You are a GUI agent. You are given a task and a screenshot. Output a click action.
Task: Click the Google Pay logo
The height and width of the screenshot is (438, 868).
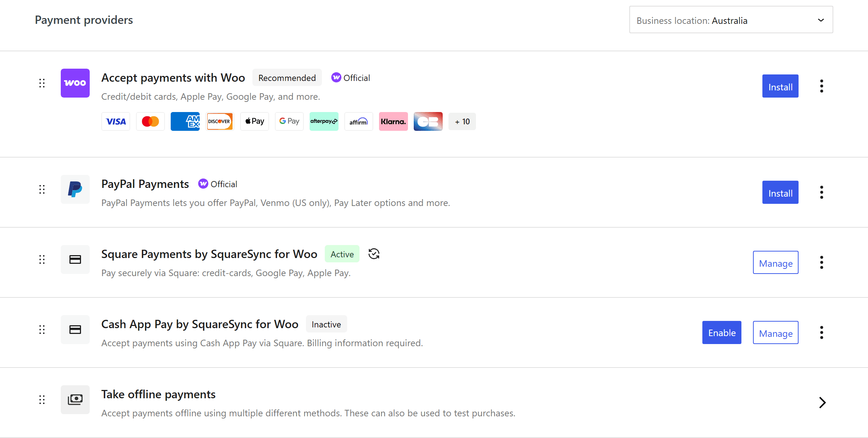(289, 121)
